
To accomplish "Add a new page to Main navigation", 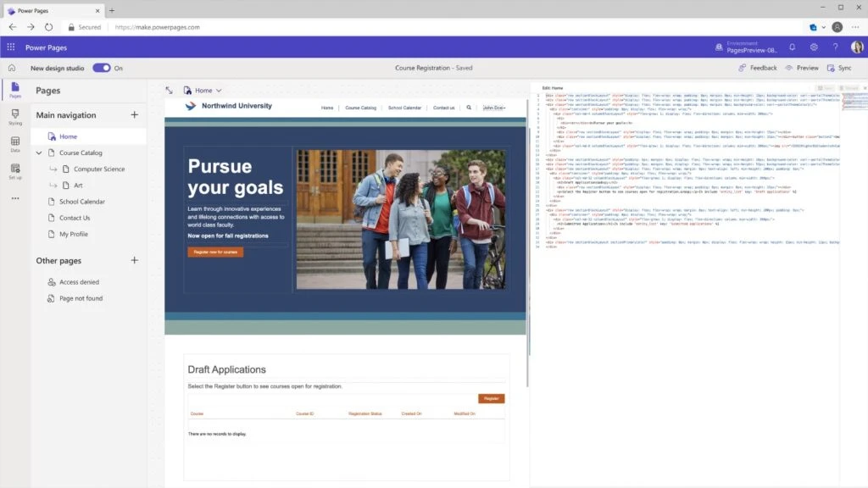I will 134,114.
